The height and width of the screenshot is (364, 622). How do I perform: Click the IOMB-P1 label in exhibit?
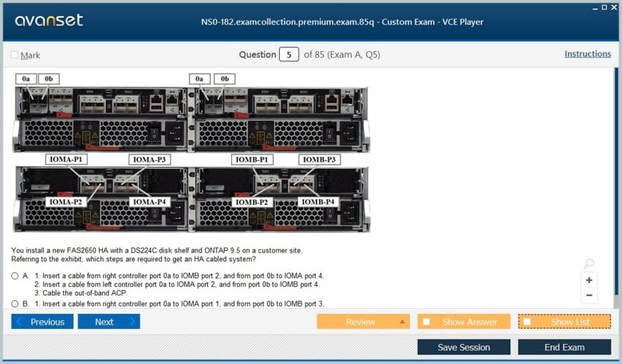[x=252, y=159]
